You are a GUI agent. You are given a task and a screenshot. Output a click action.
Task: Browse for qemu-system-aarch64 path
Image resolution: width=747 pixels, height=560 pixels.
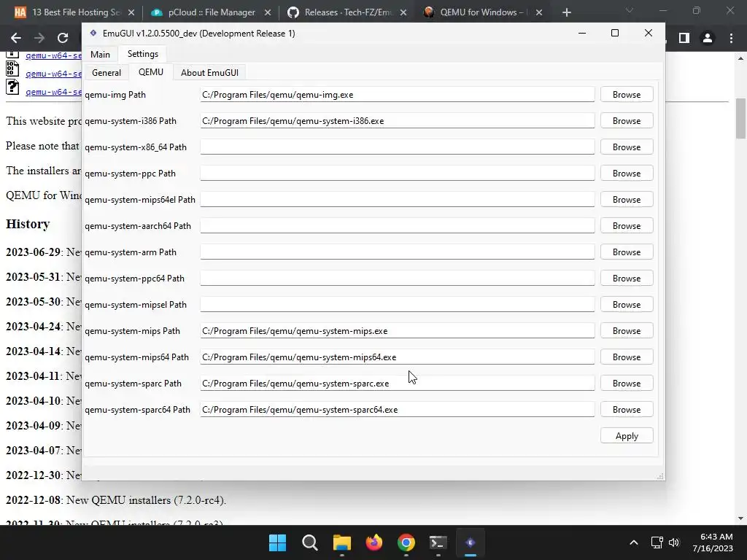(x=627, y=225)
